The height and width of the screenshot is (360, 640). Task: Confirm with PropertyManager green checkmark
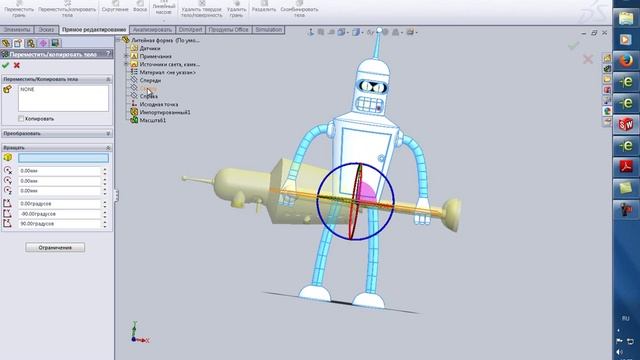[5, 65]
